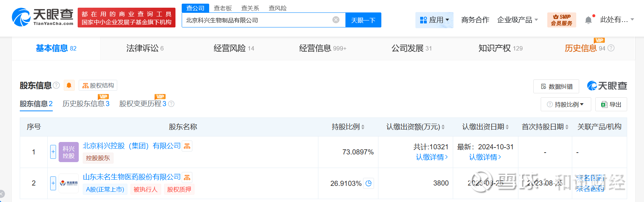Click the 未名医药 company logo thumbnail
The image size is (644, 202).
tap(69, 183)
